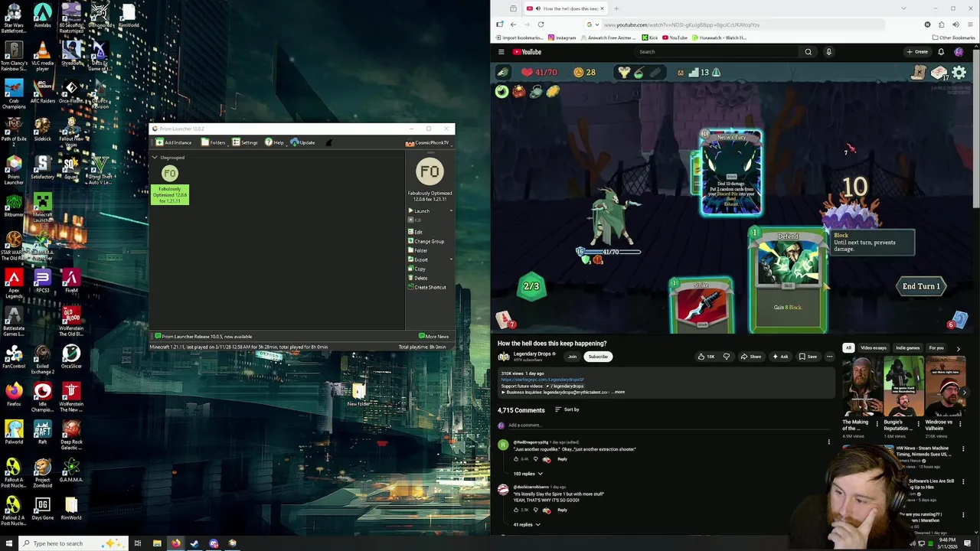Open More News in Prism Launcher
980x551 pixels.
tap(433, 336)
